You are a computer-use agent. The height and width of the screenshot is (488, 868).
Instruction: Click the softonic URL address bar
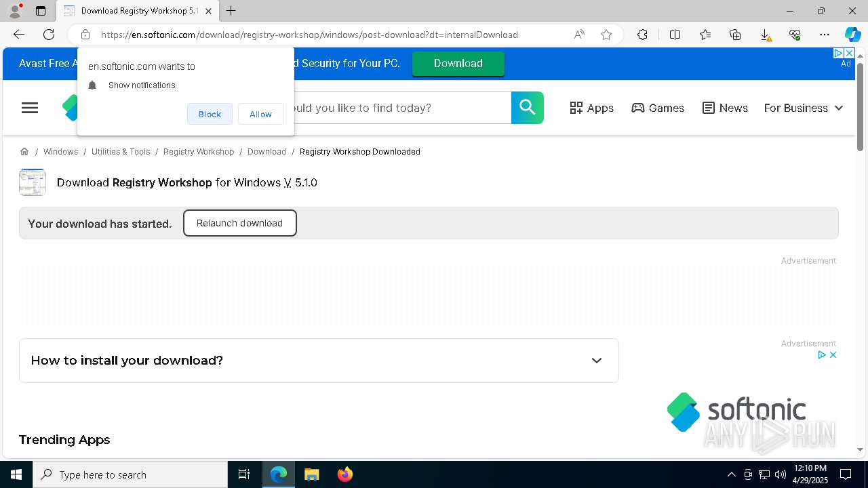[309, 35]
